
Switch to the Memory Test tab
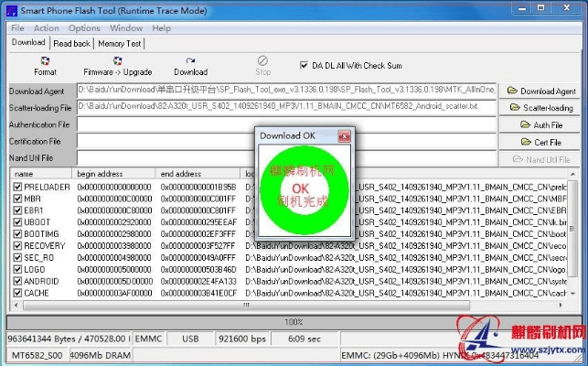(120, 43)
